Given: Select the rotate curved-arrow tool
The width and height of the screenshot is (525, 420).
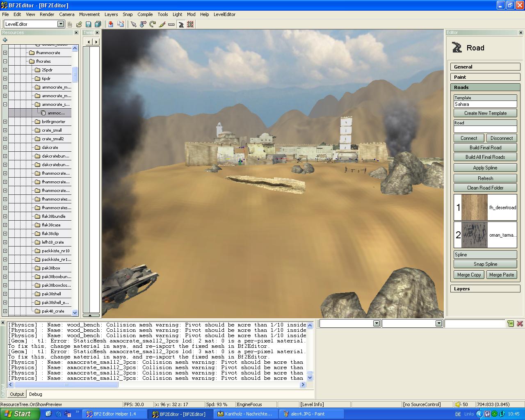Looking at the screenshot, I should [x=153, y=24].
